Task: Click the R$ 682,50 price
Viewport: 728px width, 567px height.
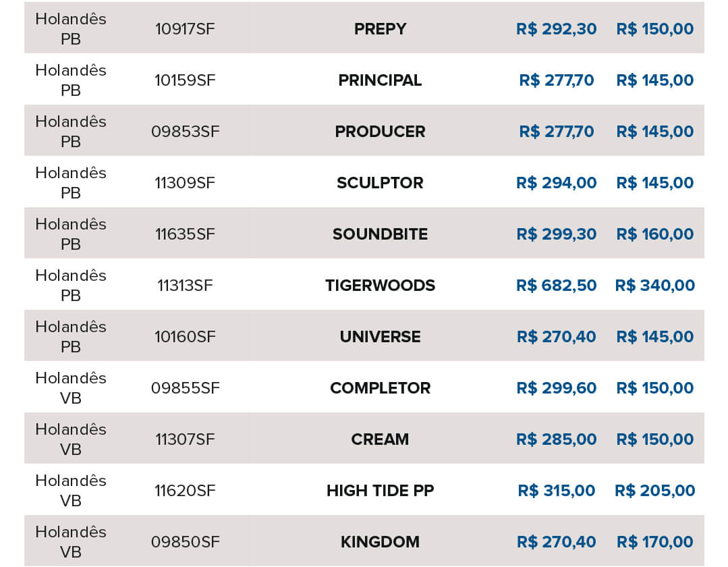Action: [556, 286]
